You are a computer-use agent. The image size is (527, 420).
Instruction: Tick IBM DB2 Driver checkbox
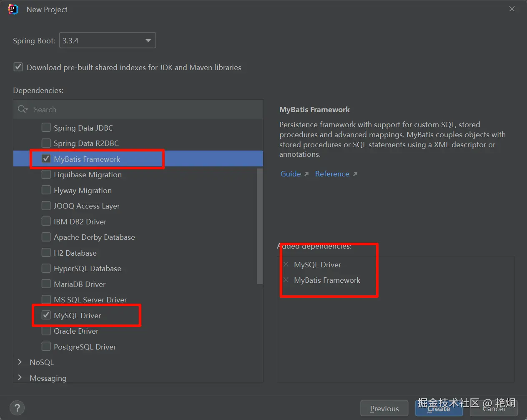[x=46, y=221]
